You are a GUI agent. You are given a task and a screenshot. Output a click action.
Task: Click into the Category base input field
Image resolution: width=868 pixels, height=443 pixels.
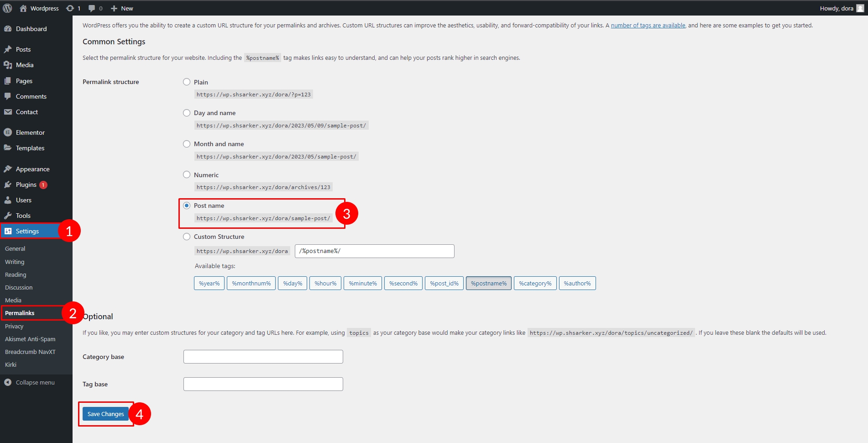point(263,357)
